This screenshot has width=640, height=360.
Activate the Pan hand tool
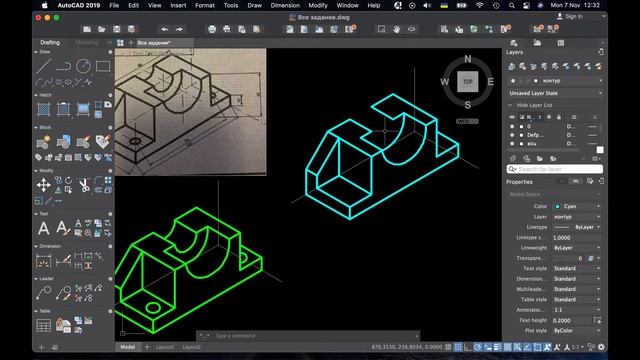click(396, 29)
